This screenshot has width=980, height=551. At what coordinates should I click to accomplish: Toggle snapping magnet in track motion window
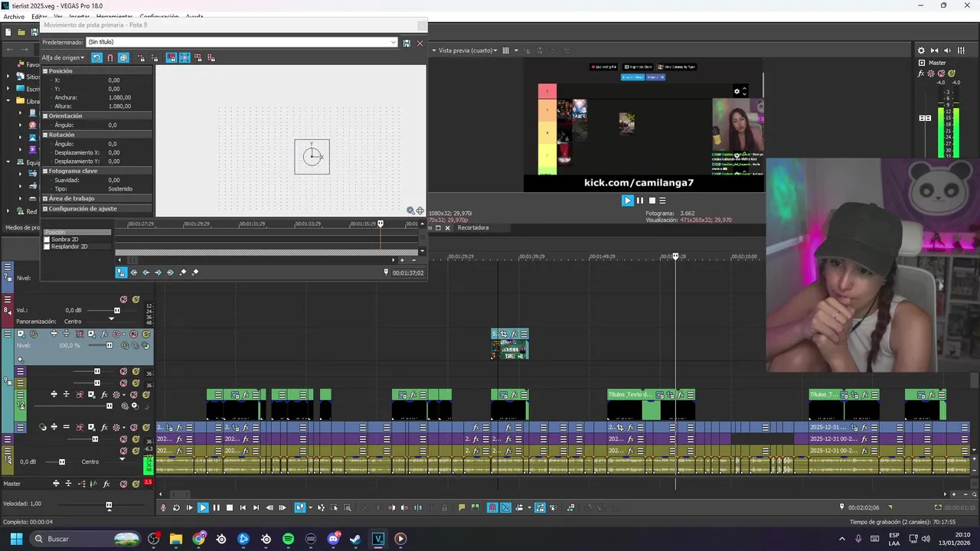(x=110, y=57)
